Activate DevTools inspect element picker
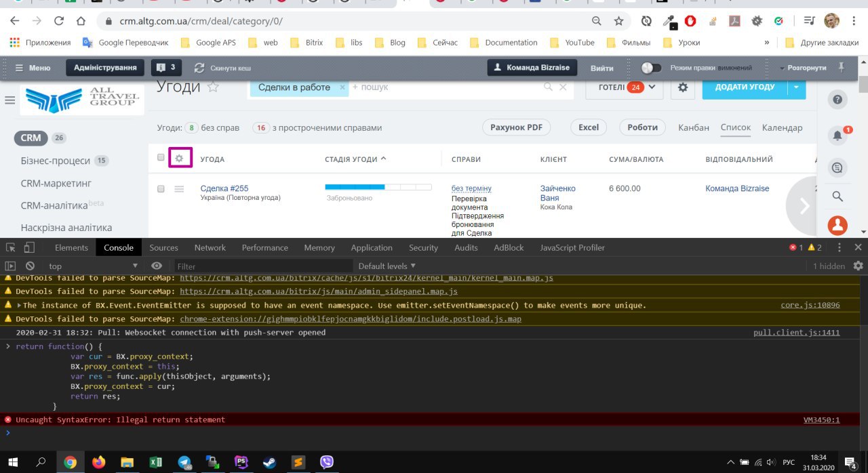This screenshot has width=868, height=473. pyautogui.click(x=10, y=247)
